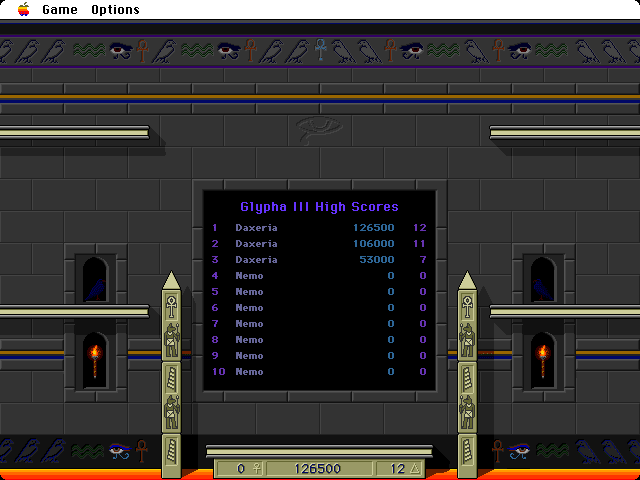The height and width of the screenshot is (480, 640).
Task: Click the pyramid level icon in status bar
Action: click(x=415, y=468)
